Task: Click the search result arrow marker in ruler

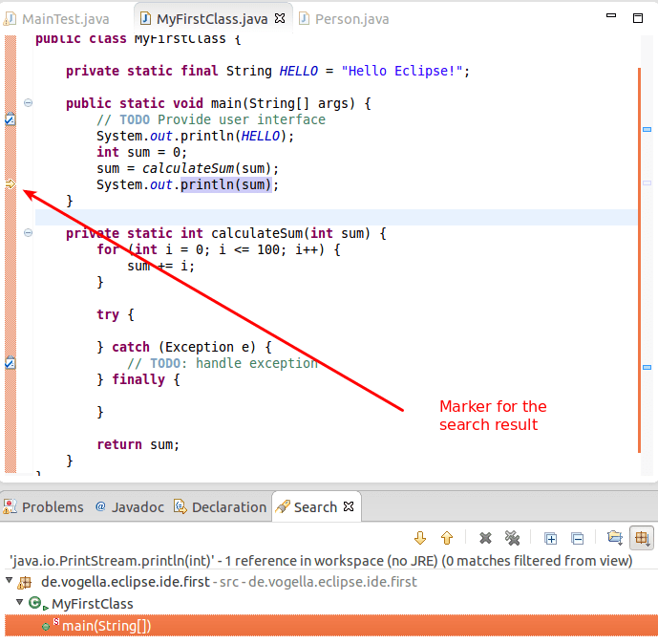Action: 11,183
